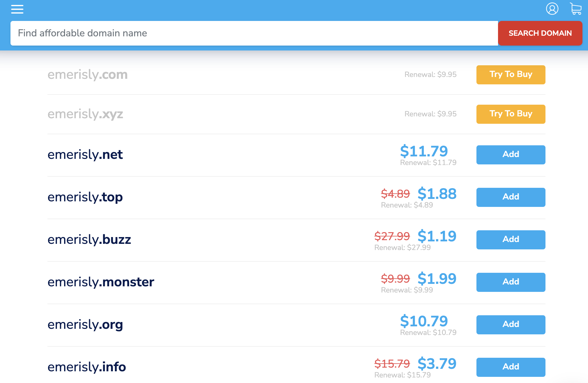Screen dimensions: 588x383
Task: Select the emerisly.monster domain name
Action: click(x=101, y=282)
